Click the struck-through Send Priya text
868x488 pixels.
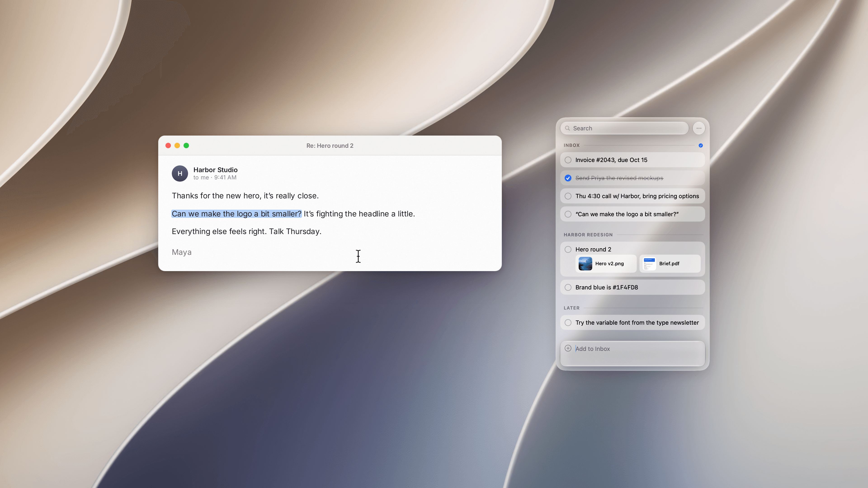click(x=619, y=178)
